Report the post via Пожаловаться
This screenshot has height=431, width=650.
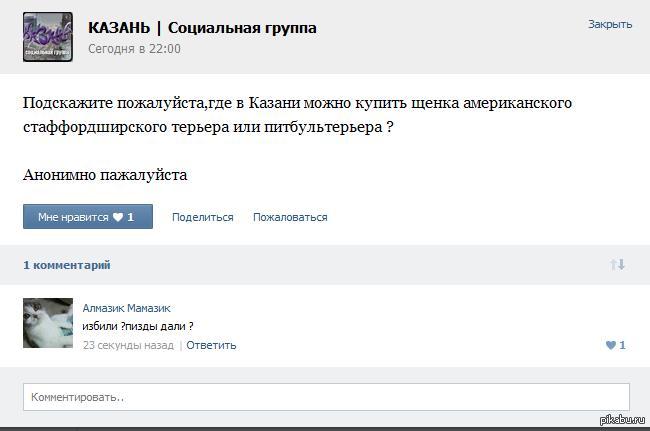(290, 217)
